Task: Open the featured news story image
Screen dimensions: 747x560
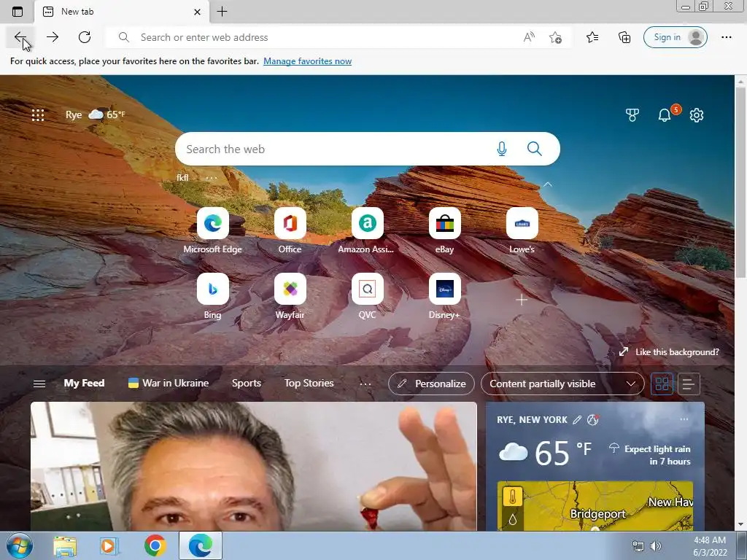Action: tap(253, 466)
